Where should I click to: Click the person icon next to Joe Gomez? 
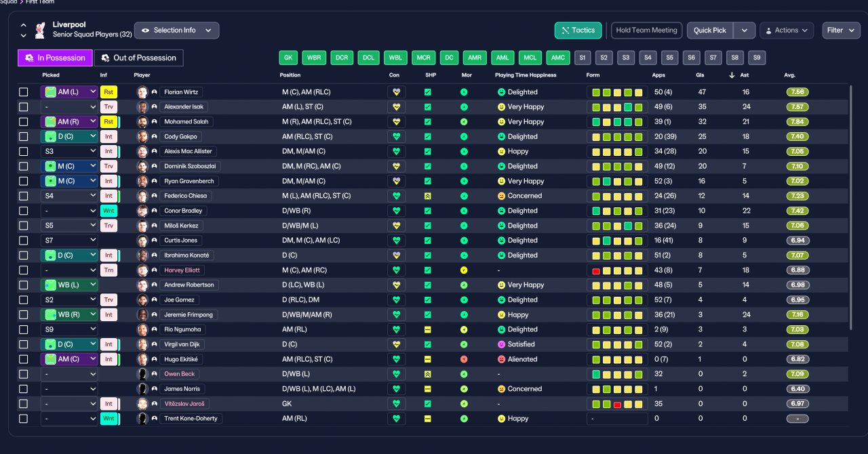point(154,300)
